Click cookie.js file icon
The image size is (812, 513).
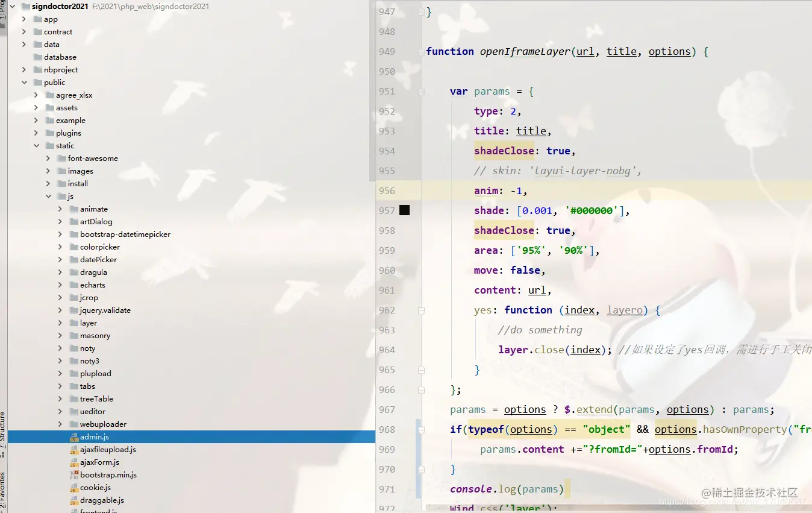point(74,488)
